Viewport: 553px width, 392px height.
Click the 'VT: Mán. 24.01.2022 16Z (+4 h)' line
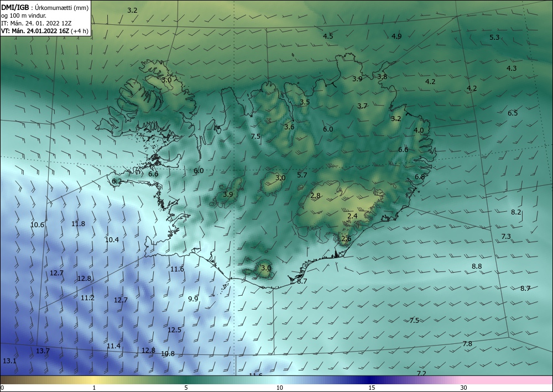tap(45, 31)
